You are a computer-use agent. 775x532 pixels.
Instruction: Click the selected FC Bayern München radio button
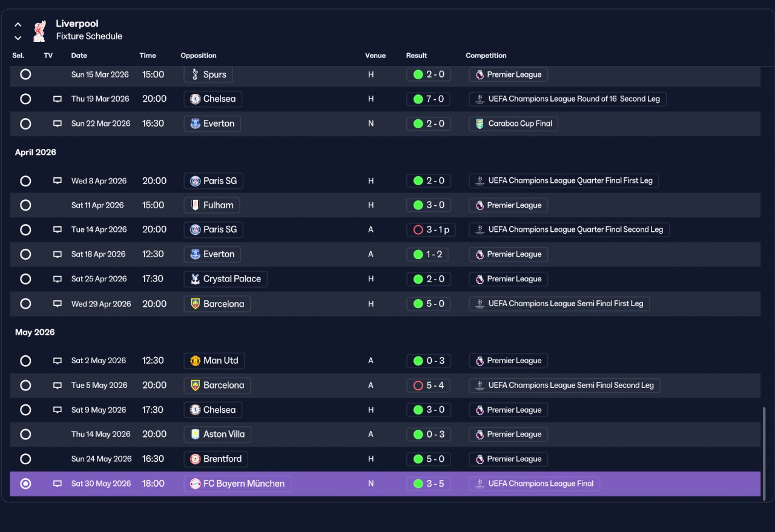click(x=25, y=484)
